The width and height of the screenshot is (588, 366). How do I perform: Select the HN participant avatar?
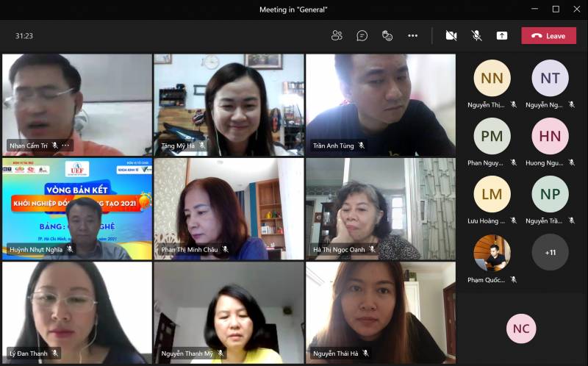[550, 136]
